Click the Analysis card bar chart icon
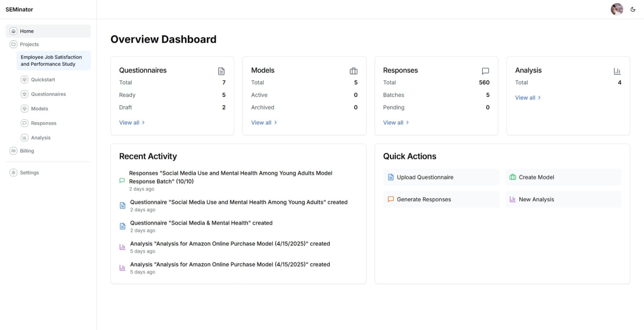 617,71
